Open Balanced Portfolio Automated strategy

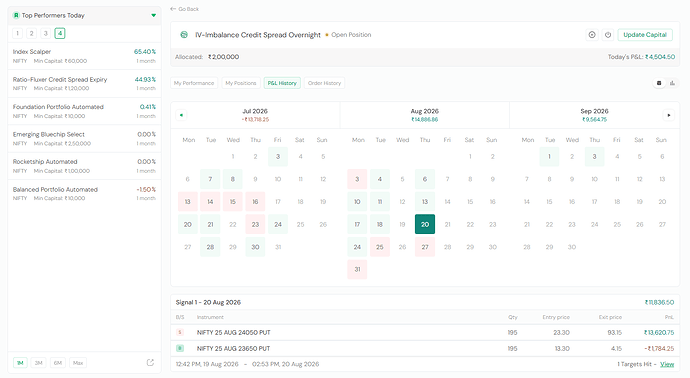[x=84, y=194]
